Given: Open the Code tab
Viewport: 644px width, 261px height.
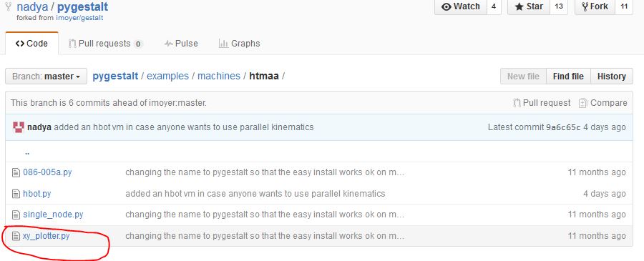Looking at the screenshot, I should (x=31, y=44).
